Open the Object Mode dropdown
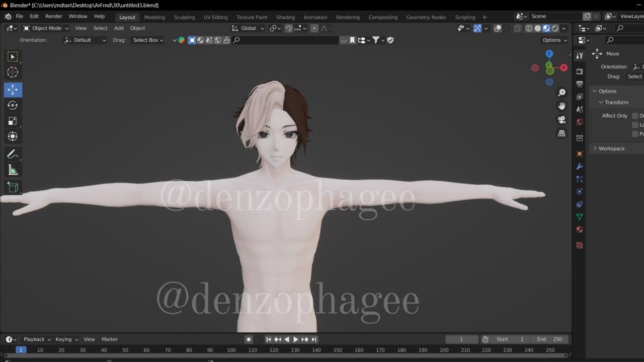Viewport: 644px width, 362px height. (x=46, y=29)
